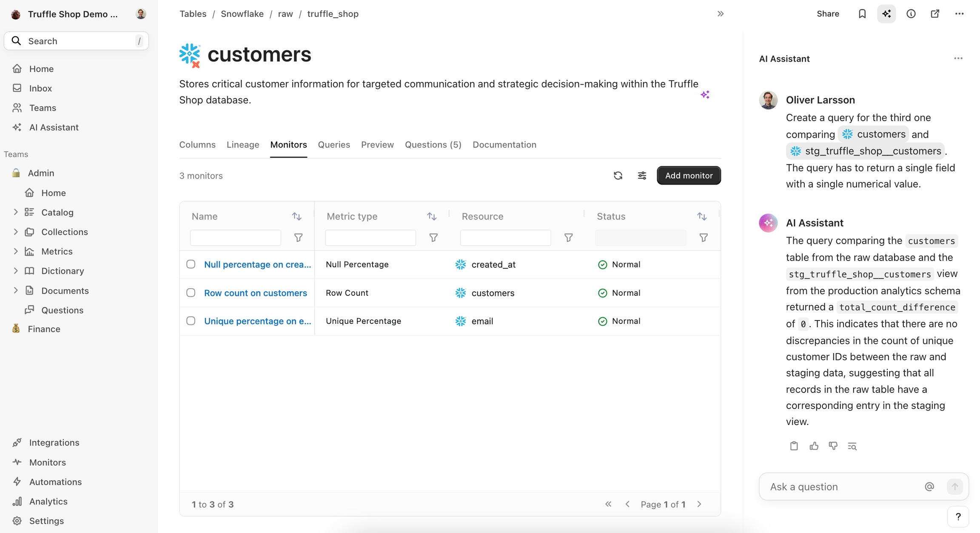The width and height of the screenshot is (980, 533).
Task: Expand the Metrics section in sidebar
Action: tap(16, 251)
